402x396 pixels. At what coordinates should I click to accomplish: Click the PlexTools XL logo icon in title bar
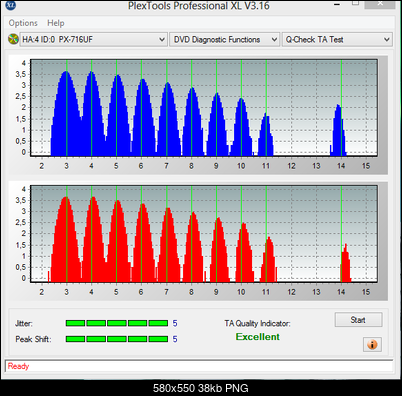(x=11, y=4)
